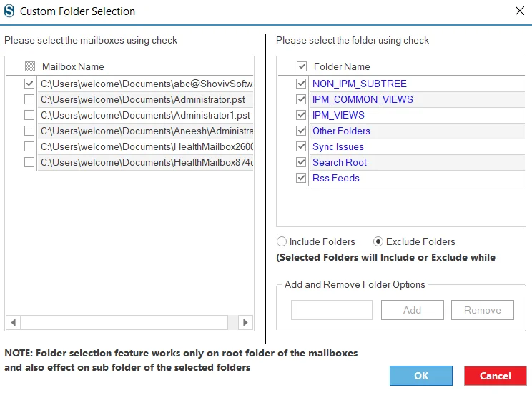
Task: Click the Search Root folder name
Action: coord(339,162)
